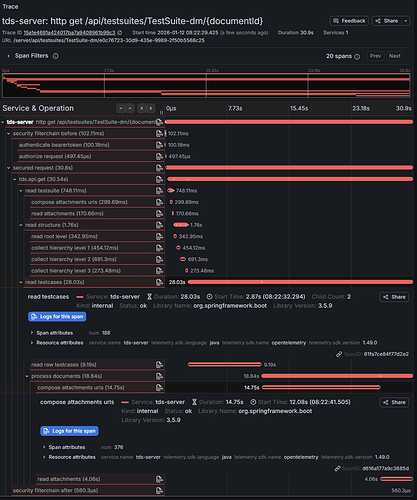Open logs icon for read attachments (4.06s)

pos(159,479)
